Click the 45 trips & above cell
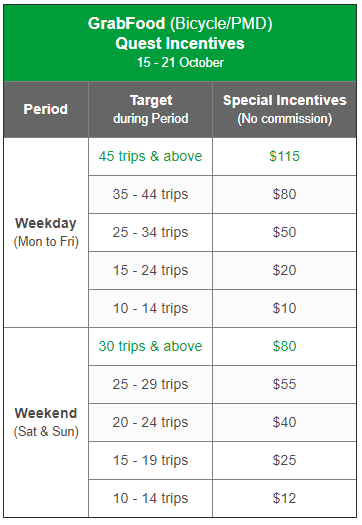 point(150,156)
